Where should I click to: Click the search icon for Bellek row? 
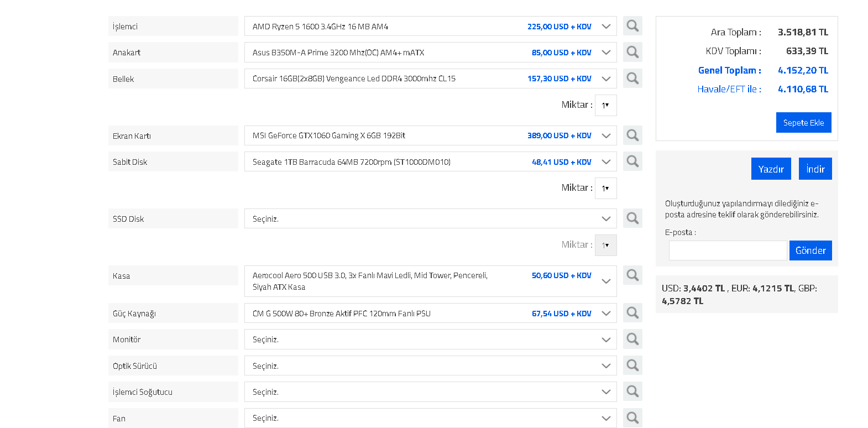632,78
